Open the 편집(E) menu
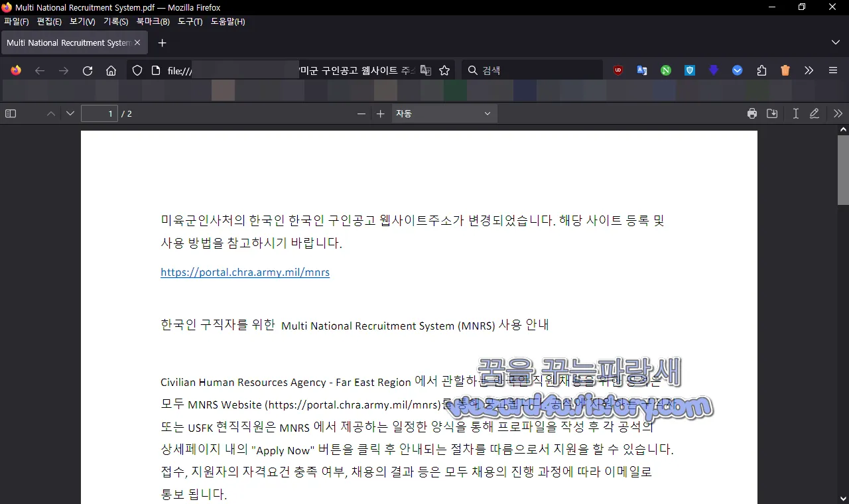Screen dimensions: 849x504 coord(49,22)
